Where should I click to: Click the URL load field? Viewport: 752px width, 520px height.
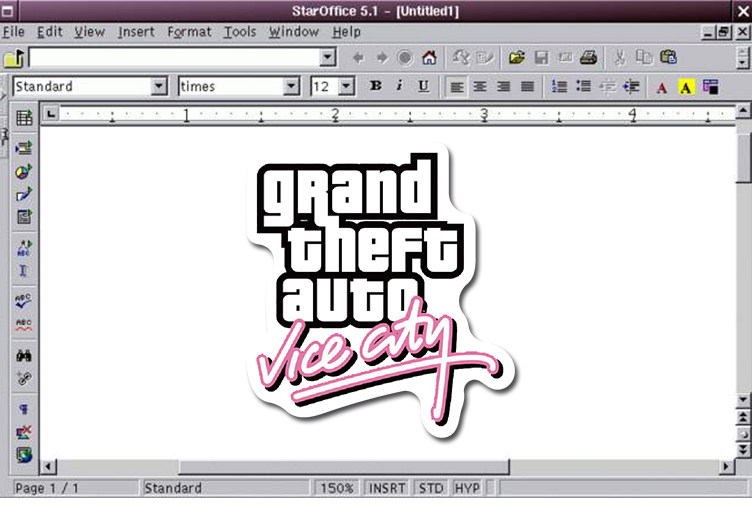[x=175, y=58]
